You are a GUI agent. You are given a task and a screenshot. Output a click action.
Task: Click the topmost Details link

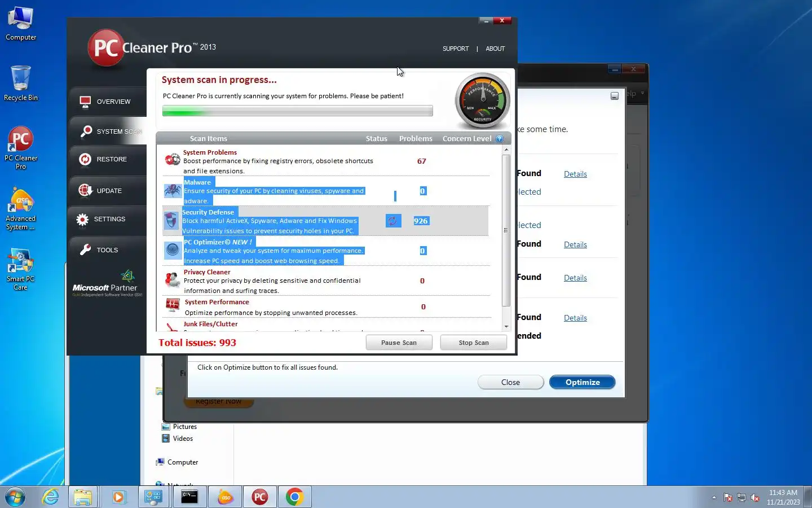point(575,174)
